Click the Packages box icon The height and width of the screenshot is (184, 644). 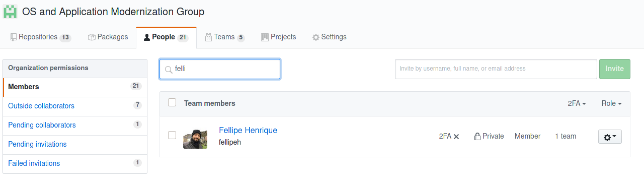coord(92,37)
